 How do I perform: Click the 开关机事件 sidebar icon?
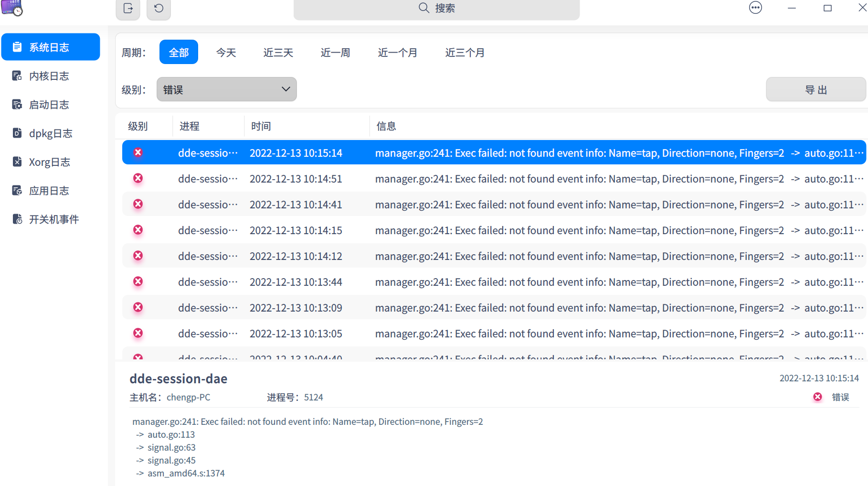click(x=17, y=219)
